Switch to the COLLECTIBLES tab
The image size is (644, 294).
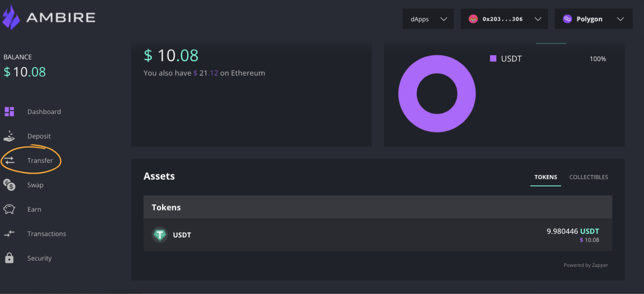[589, 177]
